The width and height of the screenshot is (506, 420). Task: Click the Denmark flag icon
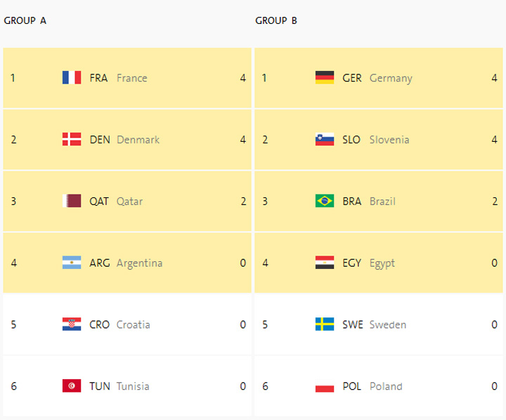click(x=72, y=140)
